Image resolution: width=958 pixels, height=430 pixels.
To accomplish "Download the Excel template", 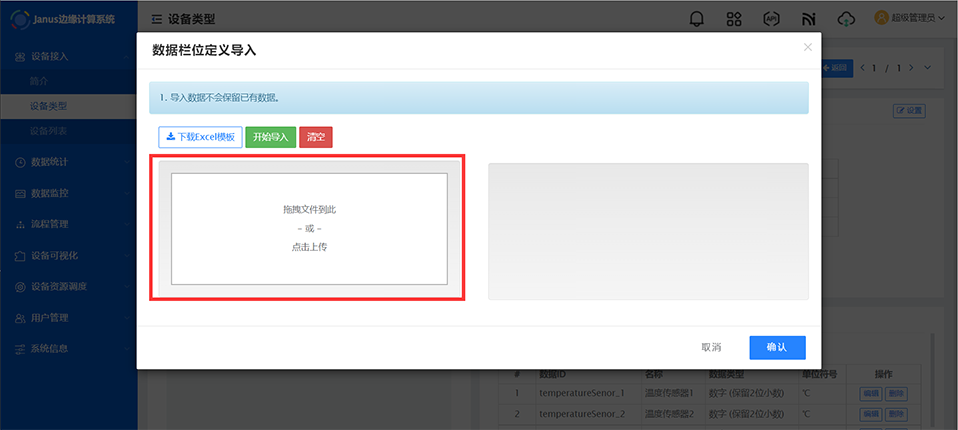I will (x=200, y=137).
